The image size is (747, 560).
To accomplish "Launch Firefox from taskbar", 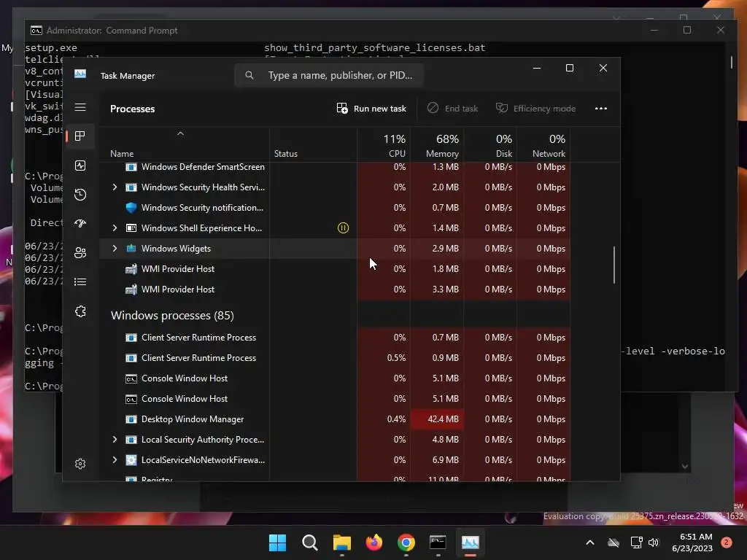I will point(374,542).
